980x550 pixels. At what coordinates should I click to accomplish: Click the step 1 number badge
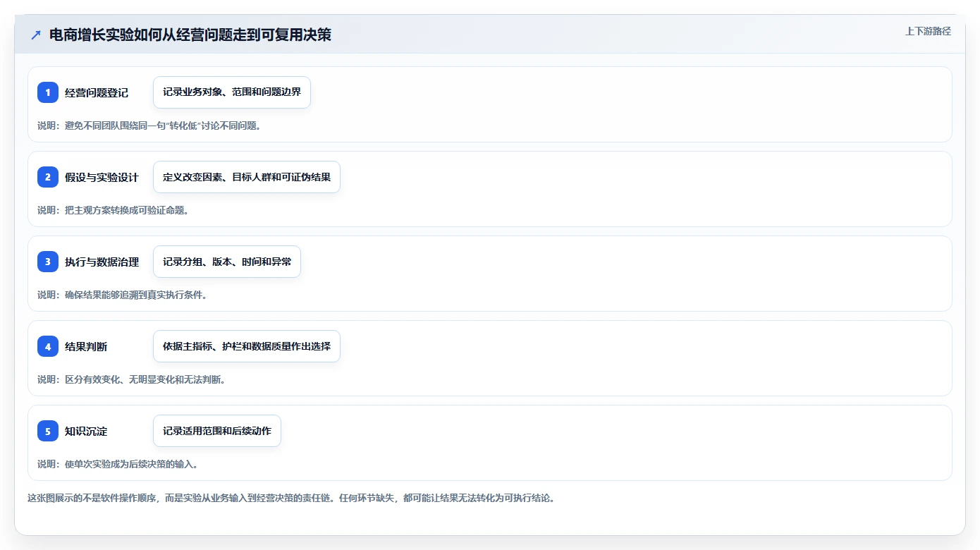click(x=48, y=92)
